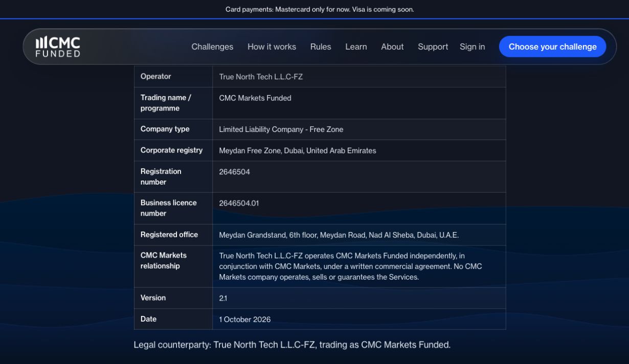Select the CMC Markets Funded value cell
629x364 pixels.
click(255, 98)
